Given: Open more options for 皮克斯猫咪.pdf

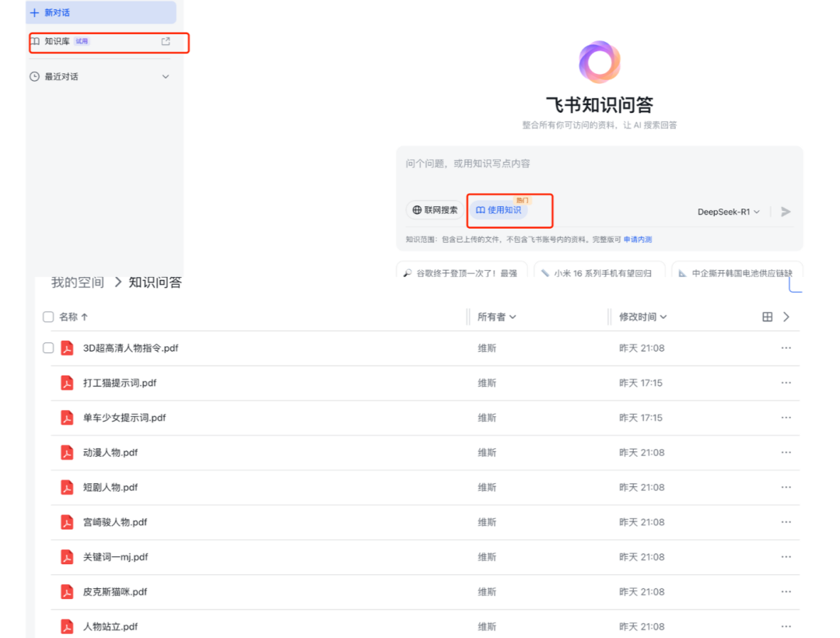Looking at the screenshot, I should coord(786,591).
